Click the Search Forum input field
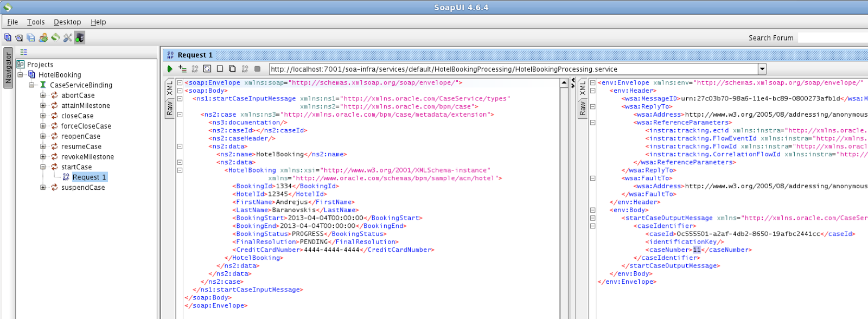Screen dimensions: 868x319 (x=833, y=37)
